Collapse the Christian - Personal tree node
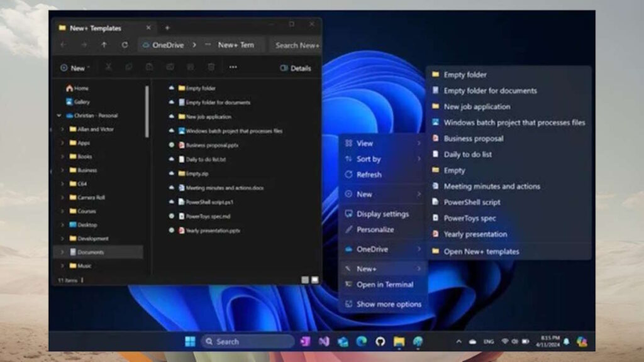 [x=59, y=116]
